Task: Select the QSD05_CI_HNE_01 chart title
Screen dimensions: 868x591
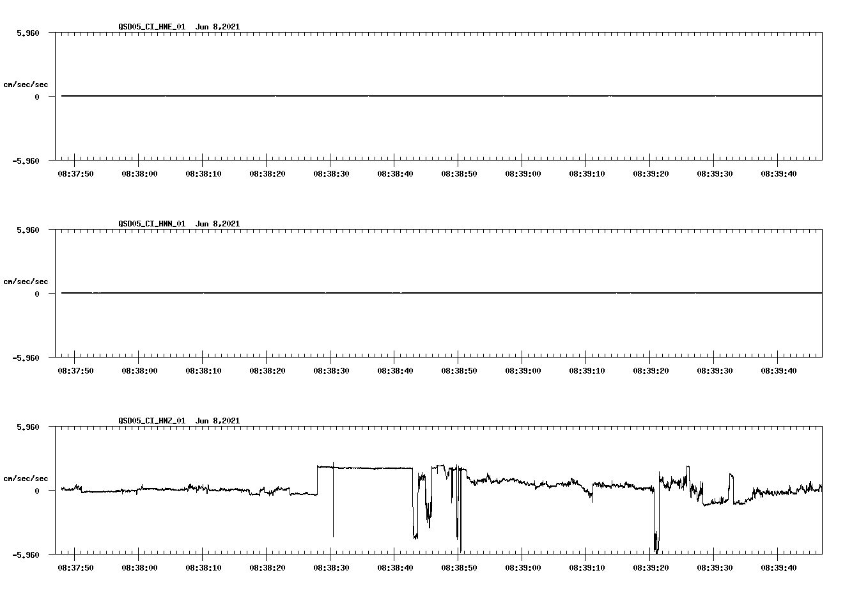Action: (x=152, y=27)
